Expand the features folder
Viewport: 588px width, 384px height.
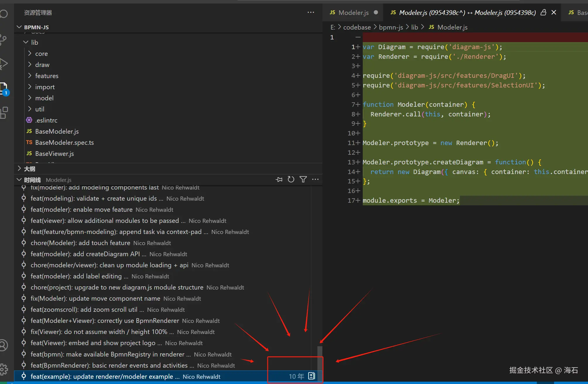click(47, 76)
